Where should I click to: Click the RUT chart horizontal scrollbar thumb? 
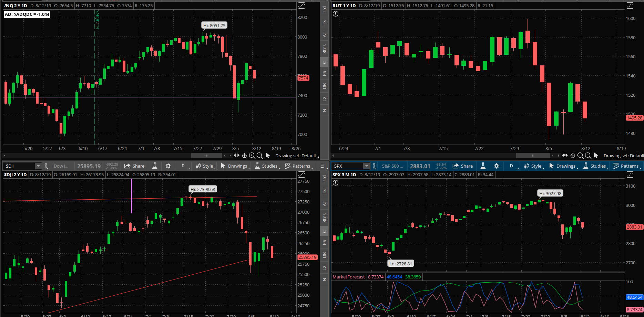click(x=533, y=156)
